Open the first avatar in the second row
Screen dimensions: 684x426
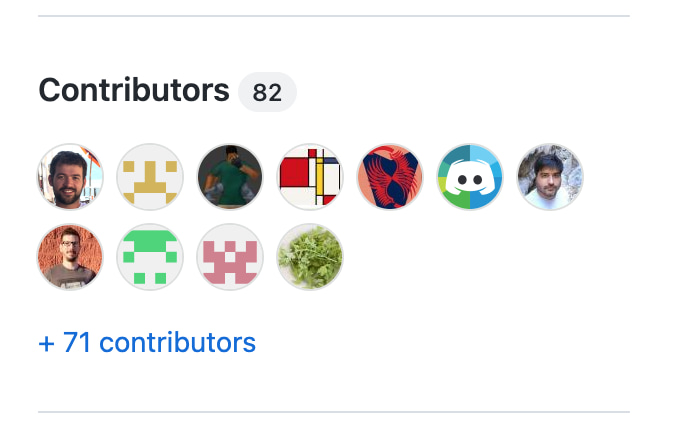pyautogui.click(x=70, y=257)
